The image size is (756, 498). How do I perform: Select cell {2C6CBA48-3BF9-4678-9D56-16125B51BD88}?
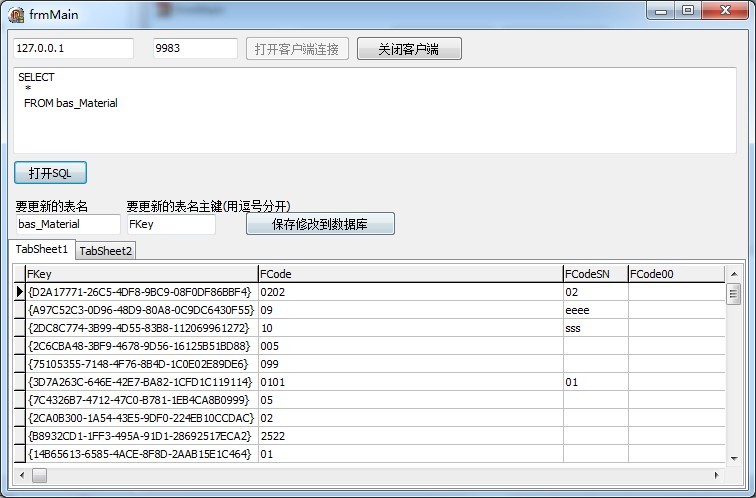[142, 346]
